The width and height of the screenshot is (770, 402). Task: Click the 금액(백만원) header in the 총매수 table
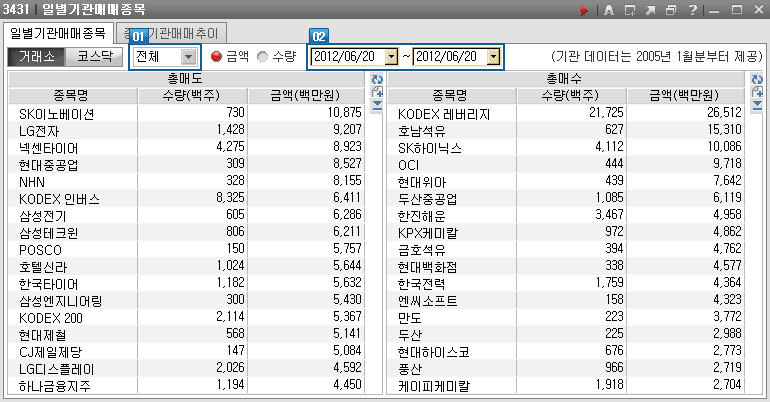click(x=685, y=95)
